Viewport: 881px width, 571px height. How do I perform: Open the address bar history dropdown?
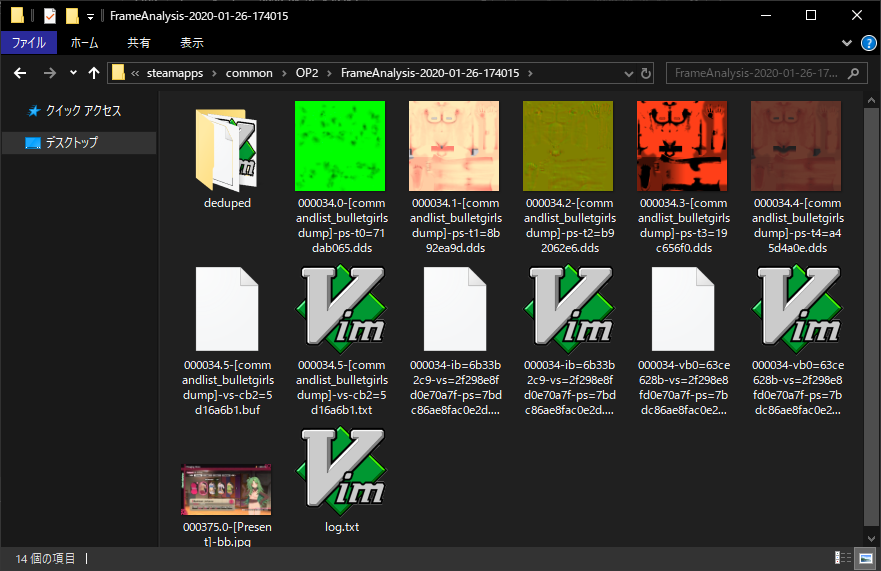[x=628, y=74]
